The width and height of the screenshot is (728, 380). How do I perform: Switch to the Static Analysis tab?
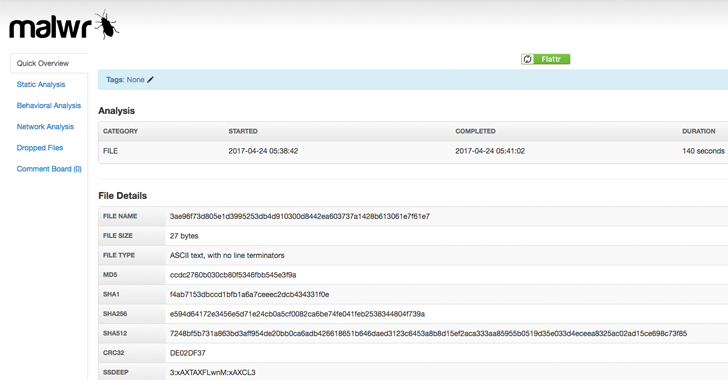(x=41, y=85)
